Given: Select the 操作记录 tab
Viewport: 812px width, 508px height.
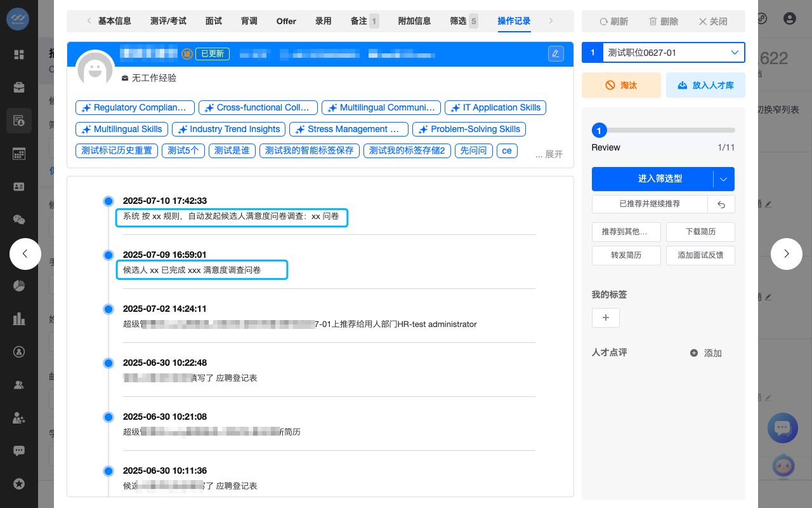Looking at the screenshot, I should pos(514,21).
